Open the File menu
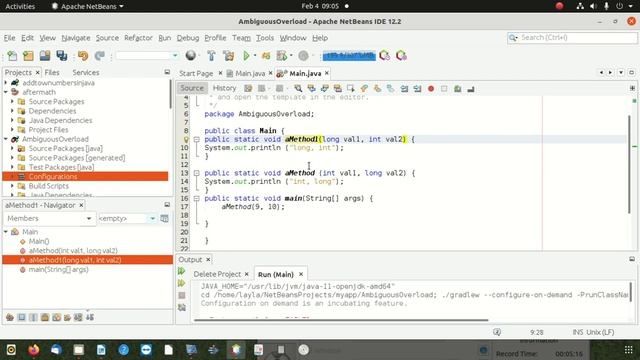Viewport: 640px width, 360px height. 9,38
